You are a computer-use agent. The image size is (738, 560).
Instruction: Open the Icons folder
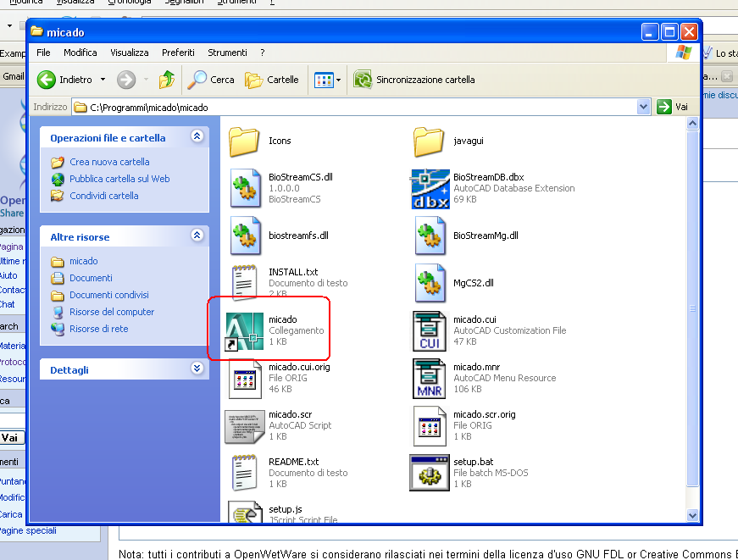point(244,141)
